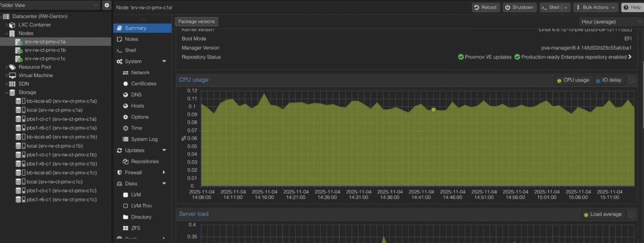This screenshot has width=644, height=243.
Task: Click the Options gear icon
Action: click(x=126, y=117)
